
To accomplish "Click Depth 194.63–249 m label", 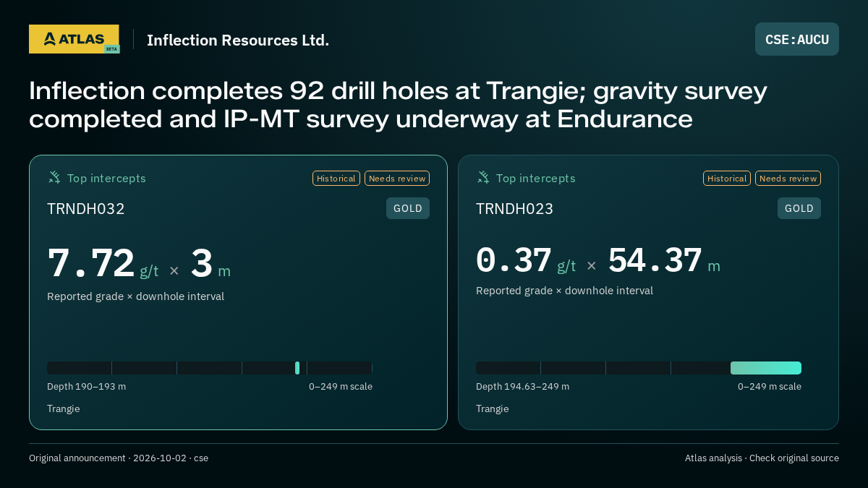I will click(522, 387).
